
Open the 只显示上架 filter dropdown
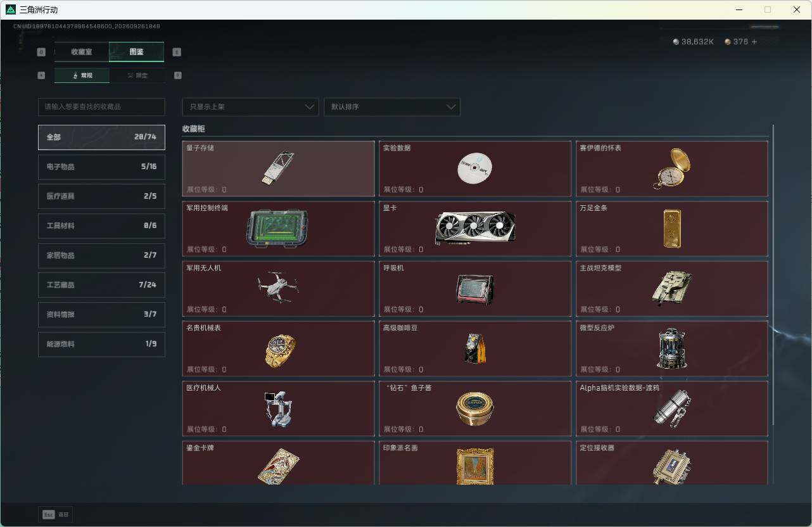tap(250, 107)
